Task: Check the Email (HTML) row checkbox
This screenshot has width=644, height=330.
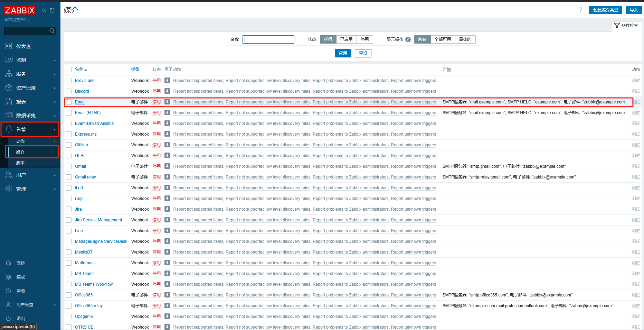Action: point(69,113)
